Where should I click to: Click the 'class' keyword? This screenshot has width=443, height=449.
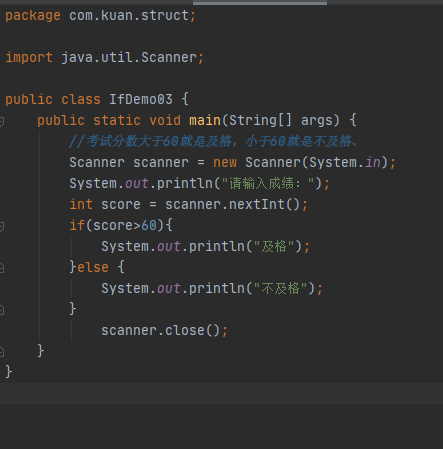point(81,99)
